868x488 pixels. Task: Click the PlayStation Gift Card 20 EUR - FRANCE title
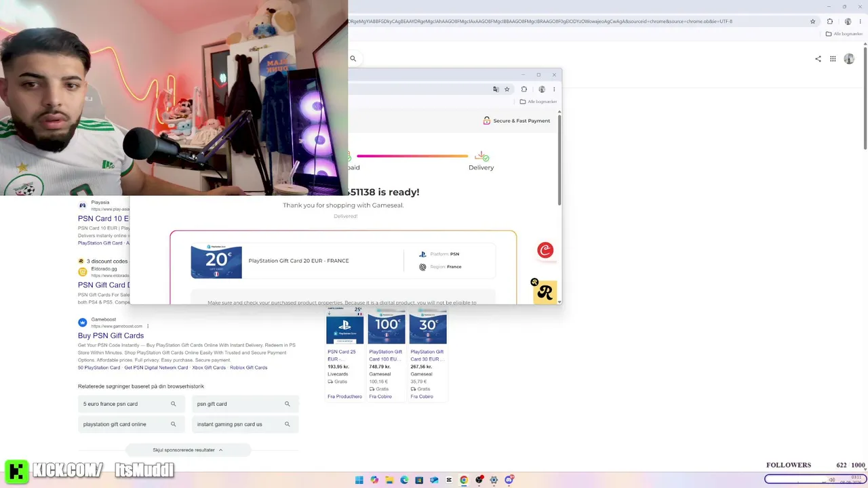point(298,261)
